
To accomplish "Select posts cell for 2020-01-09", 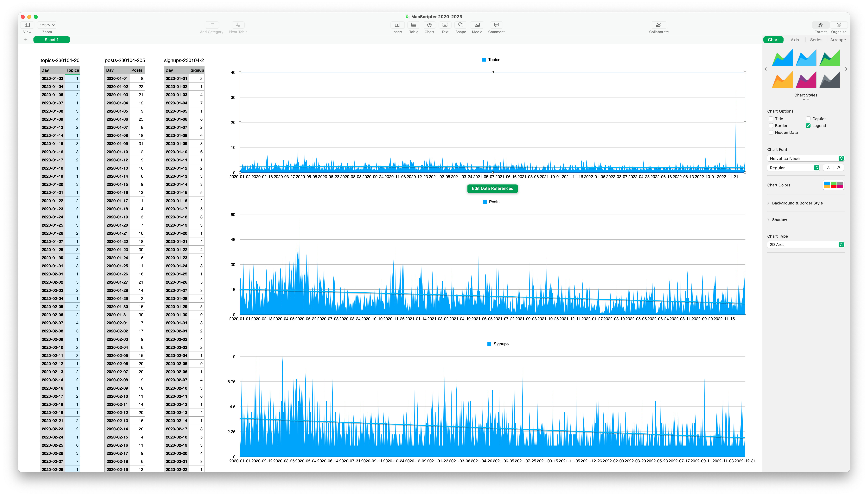I will (x=137, y=143).
